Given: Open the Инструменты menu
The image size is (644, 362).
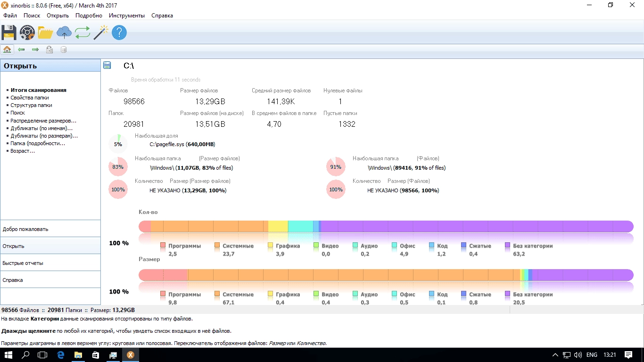Looking at the screenshot, I should (x=127, y=16).
